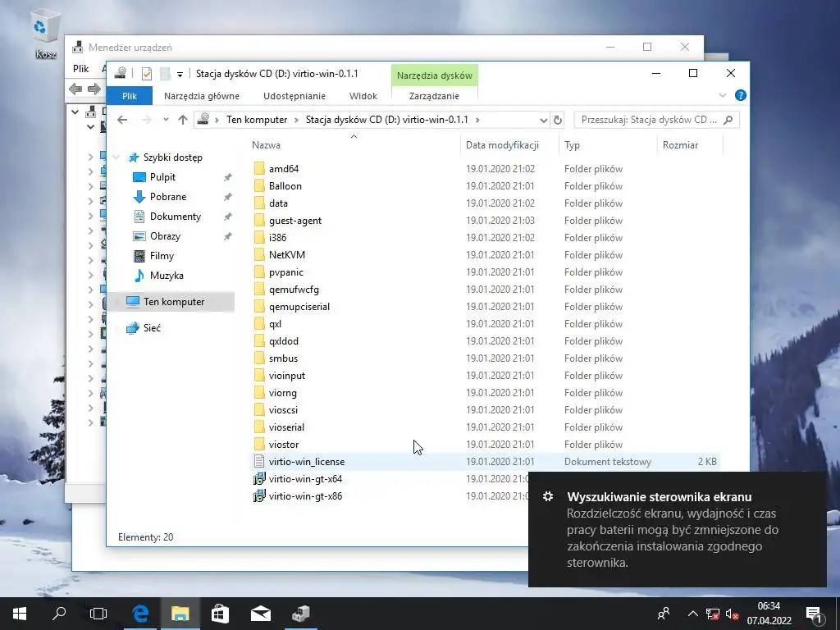Expand the ribbon with the chevron
This screenshot has height=630, width=840.
click(722, 95)
